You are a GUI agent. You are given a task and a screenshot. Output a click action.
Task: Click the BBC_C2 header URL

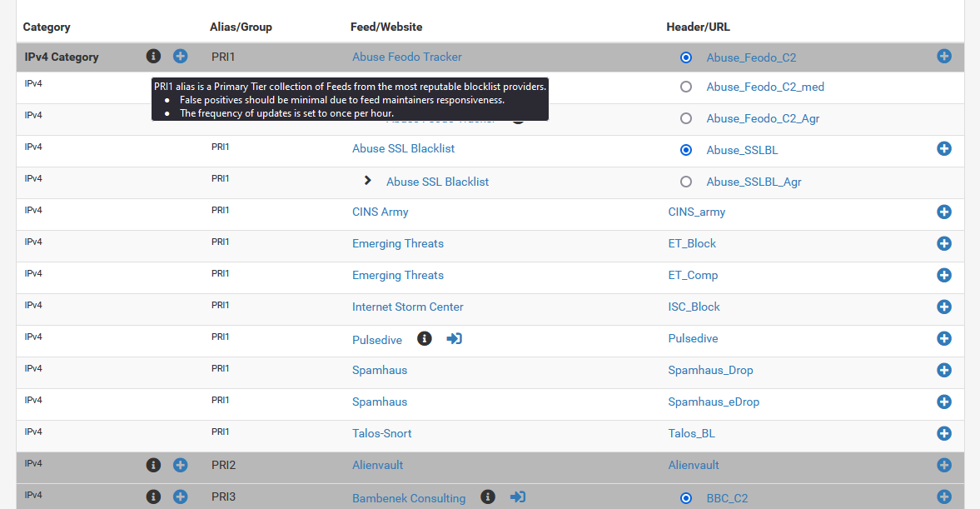click(727, 498)
